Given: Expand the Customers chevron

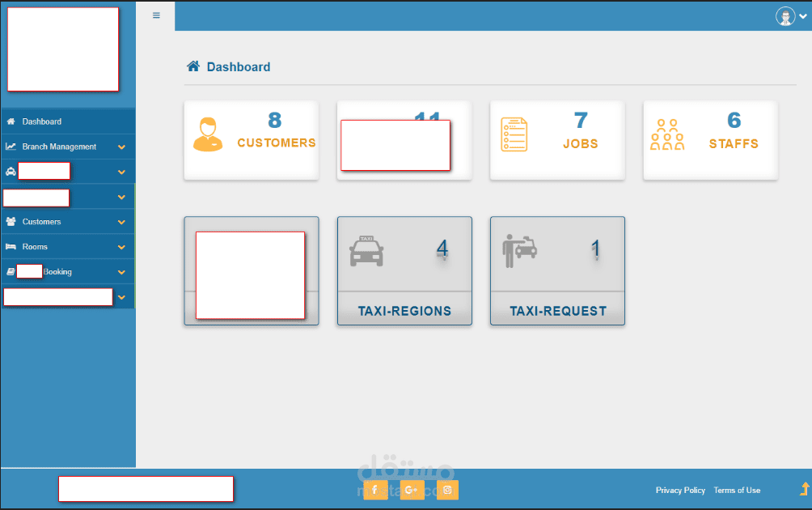Looking at the screenshot, I should tap(121, 223).
